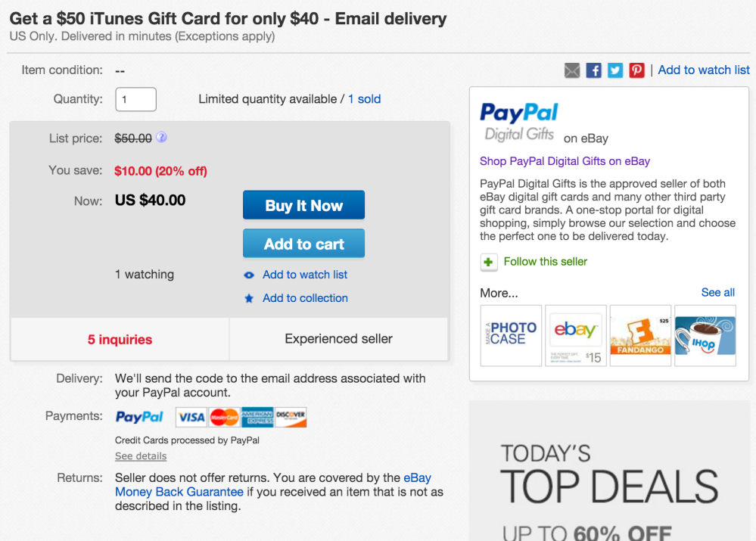Click the Quantity input field

tap(135, 99)
